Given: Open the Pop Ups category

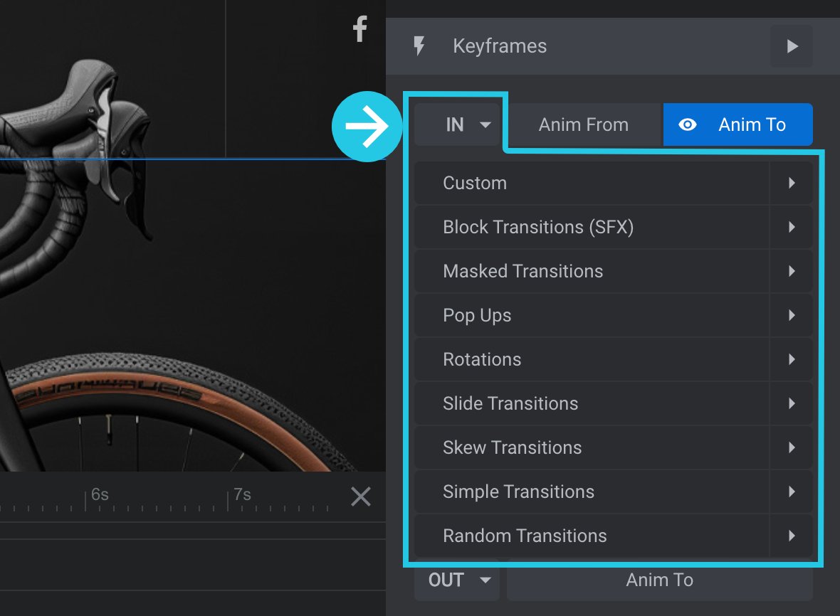Looking at the screenshot, I should tap(592, 315).
